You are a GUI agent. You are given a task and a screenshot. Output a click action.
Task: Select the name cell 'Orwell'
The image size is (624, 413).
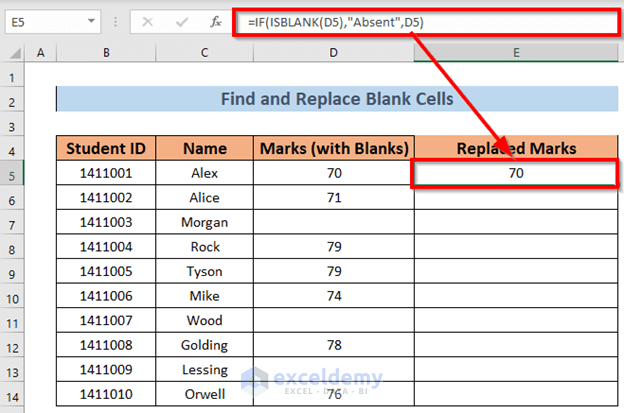tap(205, 394)
